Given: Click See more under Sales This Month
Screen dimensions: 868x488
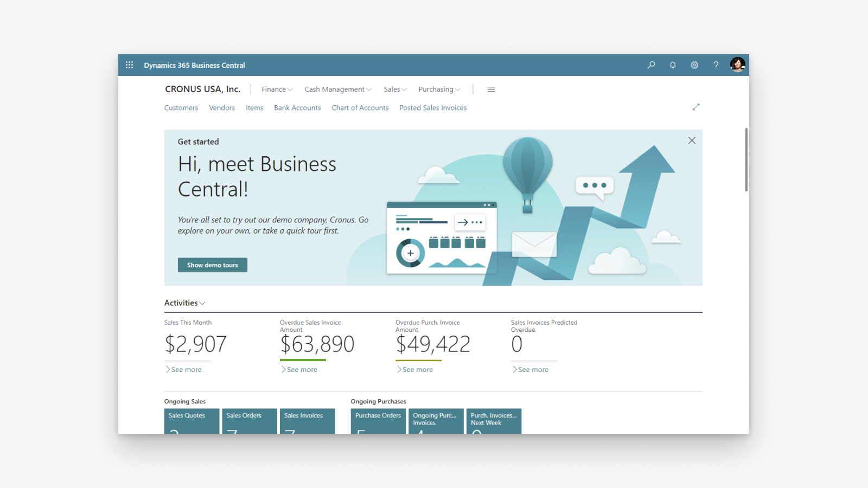Looking at the screenshot, I should (x=183, y=370).
